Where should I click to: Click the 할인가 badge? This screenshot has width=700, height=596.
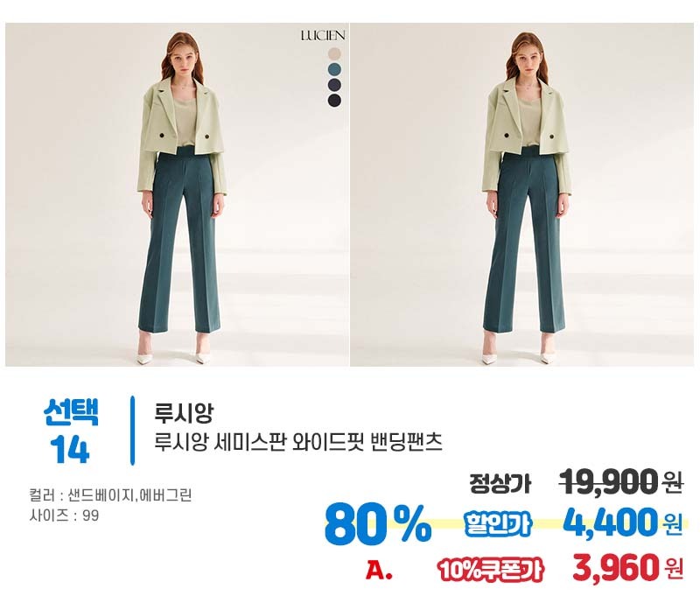(x=498, y=523)
